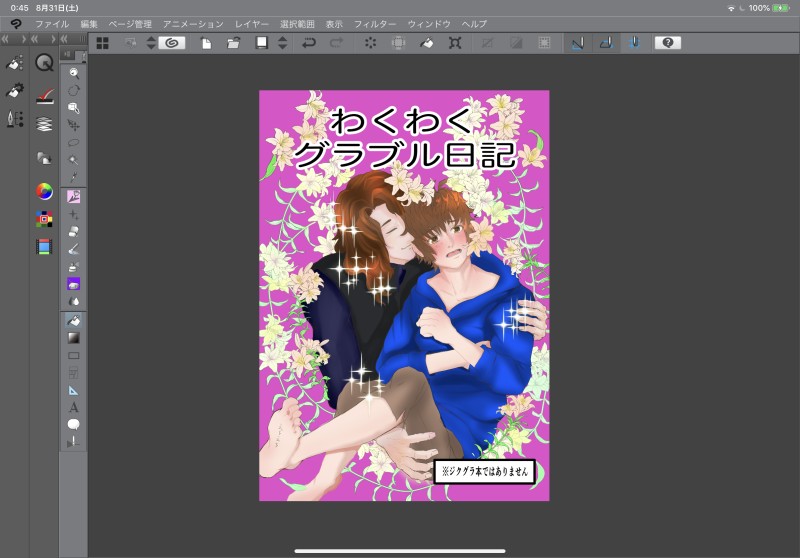Select the Airbrush spray tool

(74, 266)
